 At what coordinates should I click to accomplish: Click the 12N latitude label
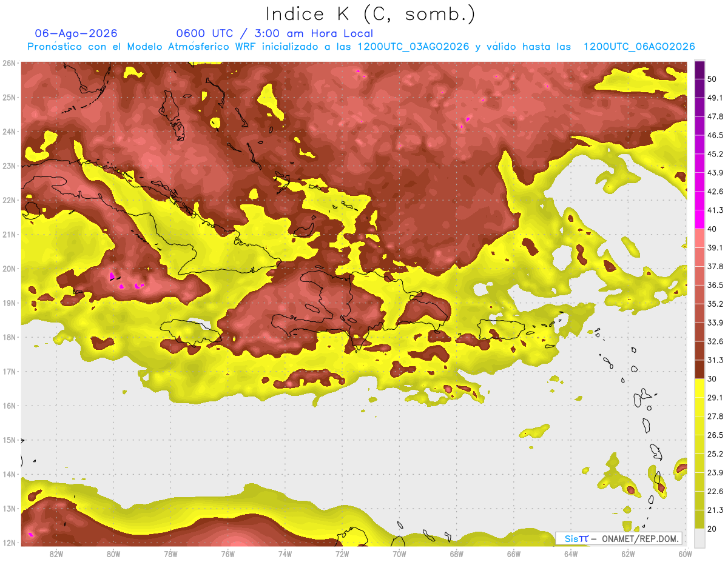coord(9,543)
